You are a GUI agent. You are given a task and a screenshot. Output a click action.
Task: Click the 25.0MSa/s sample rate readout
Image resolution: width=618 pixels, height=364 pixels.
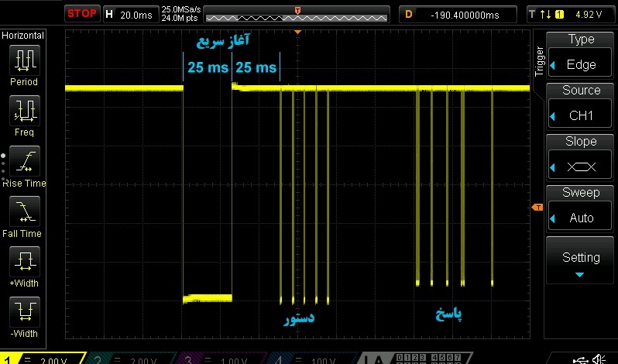click(181, 9)
